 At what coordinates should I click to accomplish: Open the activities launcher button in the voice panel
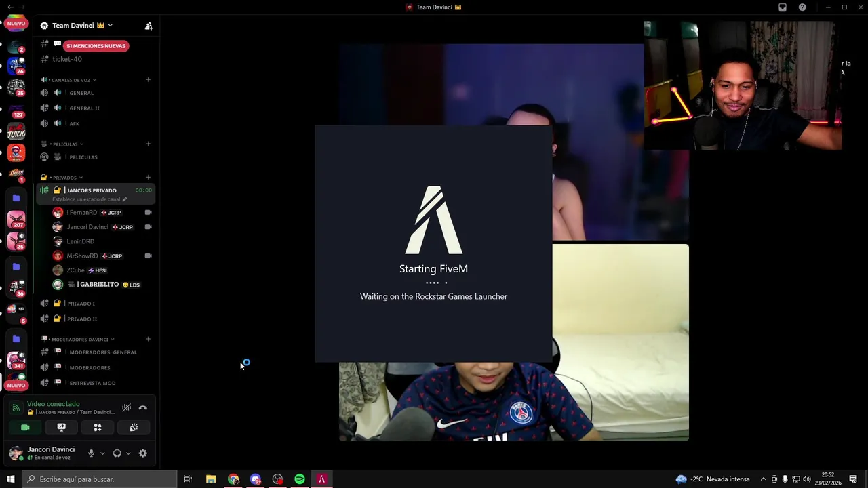97,428
